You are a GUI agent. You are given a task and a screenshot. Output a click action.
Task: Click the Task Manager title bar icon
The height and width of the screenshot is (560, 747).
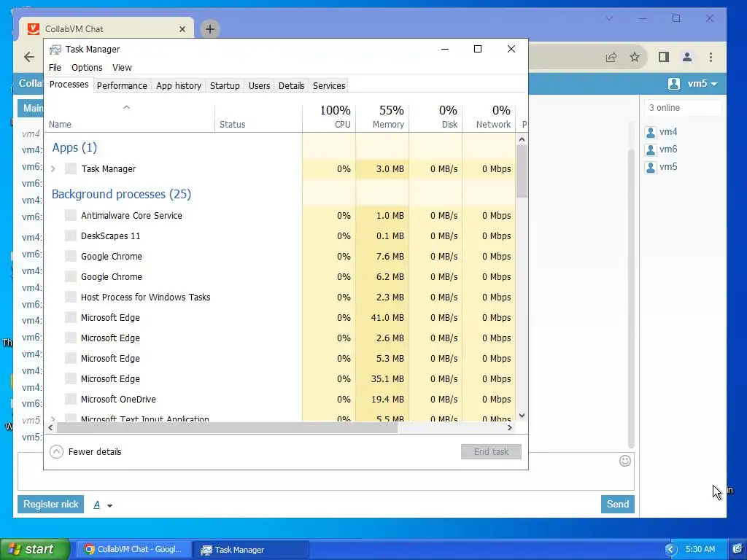55,50
